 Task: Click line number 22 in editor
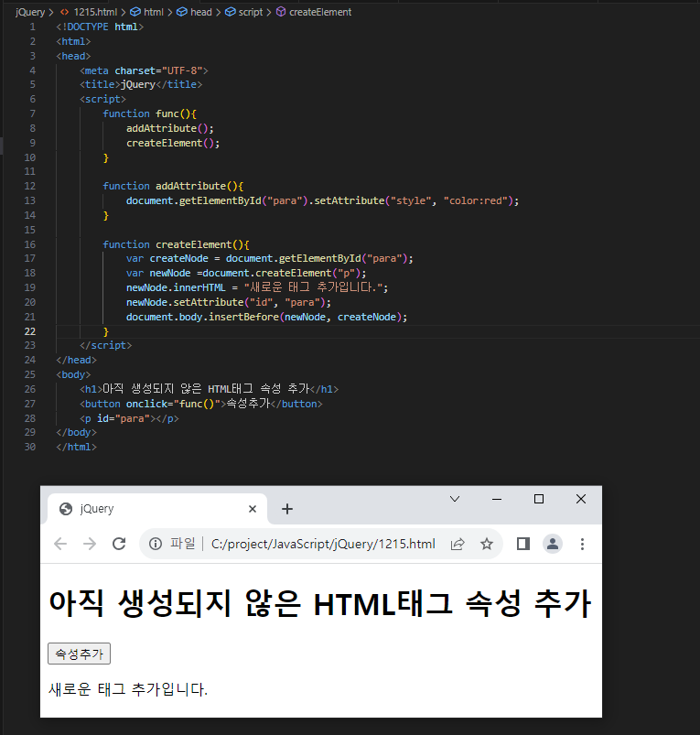click(x=29, y=331)
